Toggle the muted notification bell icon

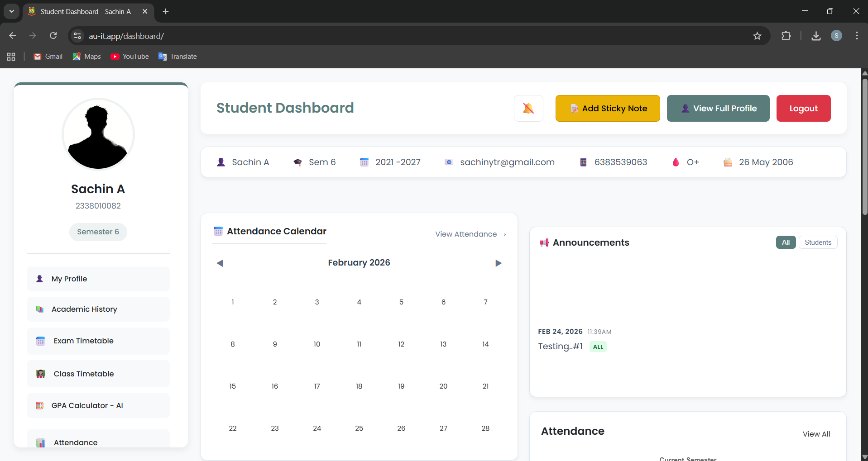pyautogui.click(x=528, y=108)
